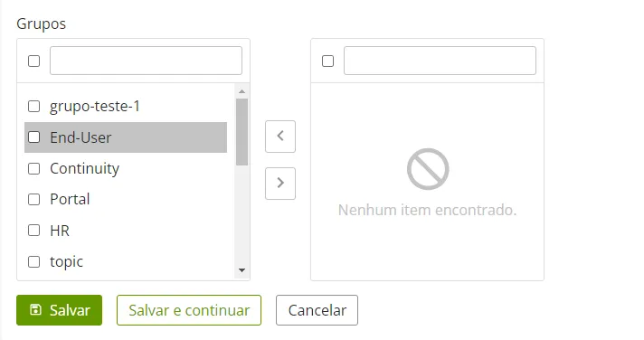This screenshot has width=644, height=340.
Task: Click the scrollbar down arrow
Action: [241, 270]
